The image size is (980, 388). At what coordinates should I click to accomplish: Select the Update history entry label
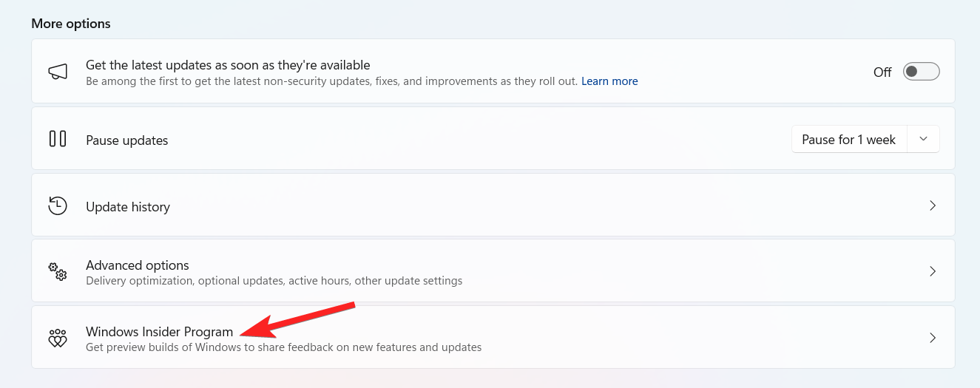(x=128, y=207)
